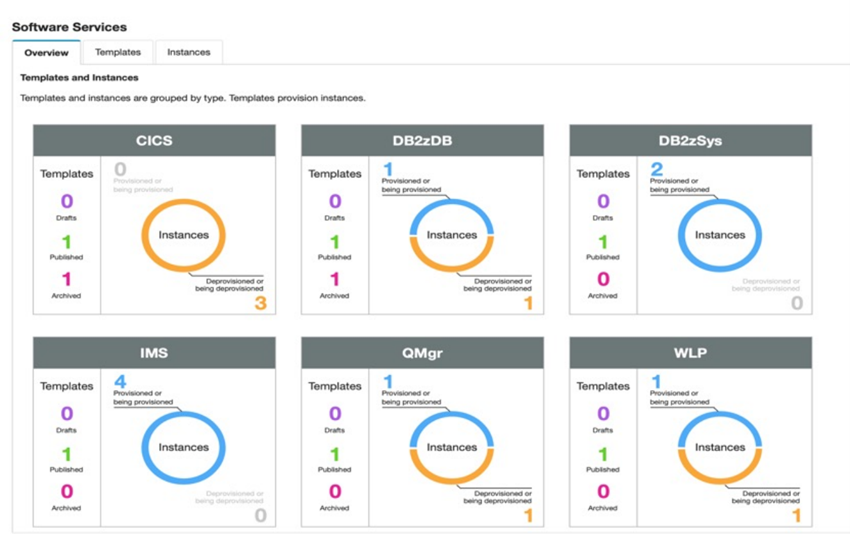Click the Templates label in IMS card
The image size is (850, 534).
tap(67, 386)
